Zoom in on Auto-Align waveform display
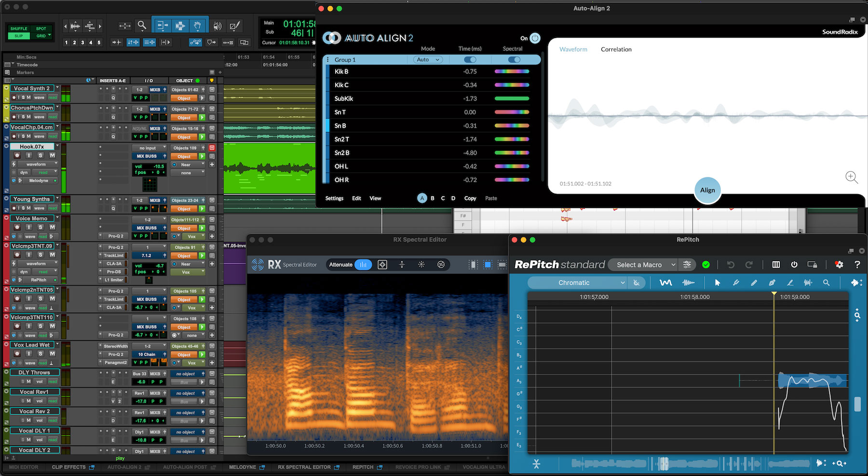Screen dimensions: 868x476 (852, 177)
